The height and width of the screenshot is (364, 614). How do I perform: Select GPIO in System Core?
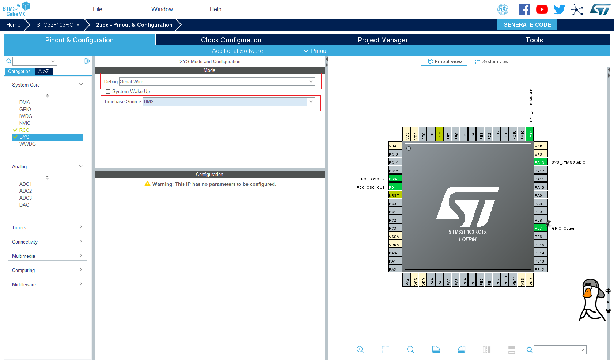click(x=25, y=109)
